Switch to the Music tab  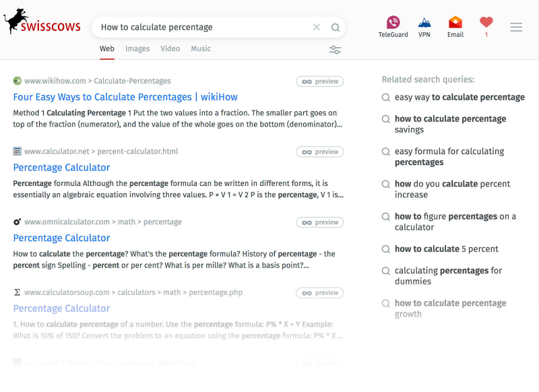[x=201, y=48]
